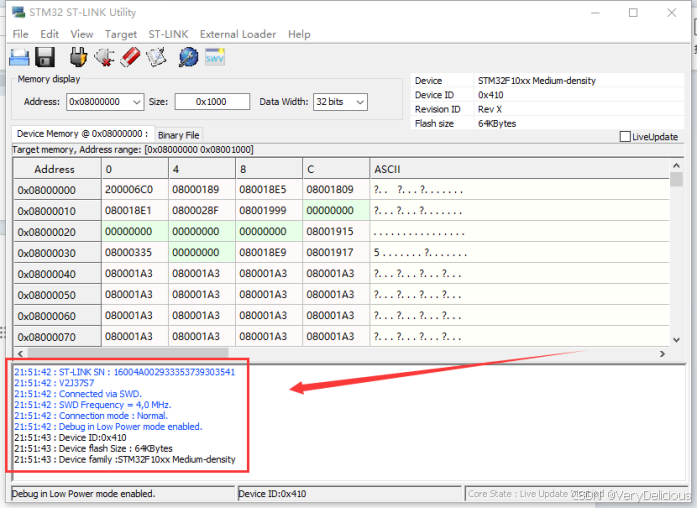Viewport: 698px width, 509px height.
Task: Open ST-LINK firmware update globe icon
Action: pyautogui.click(x=188, y=57)
